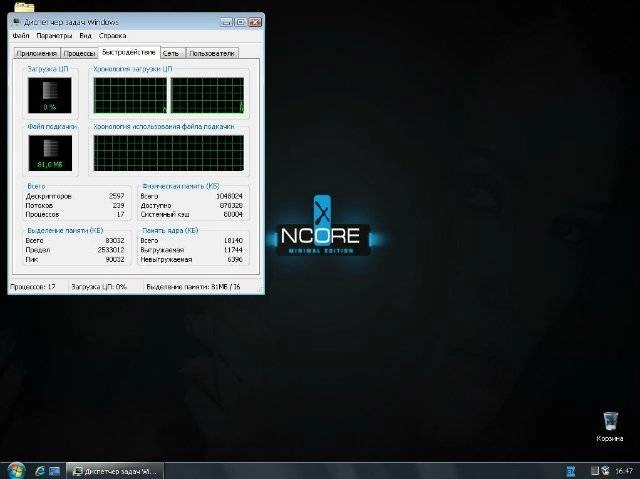This screenshot has height=479, width=640.
Task: Open the Вид menu
Action: tap(85, 36)
